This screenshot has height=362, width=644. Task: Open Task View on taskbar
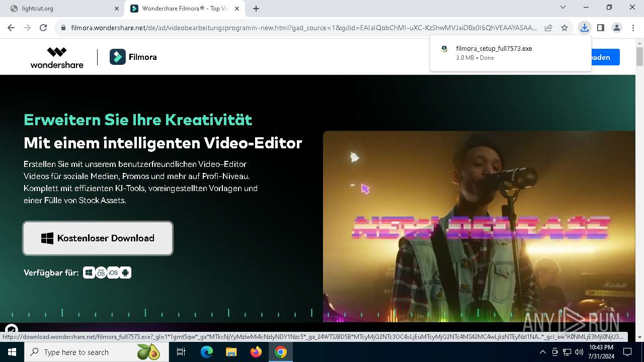[x=181, y=352]
